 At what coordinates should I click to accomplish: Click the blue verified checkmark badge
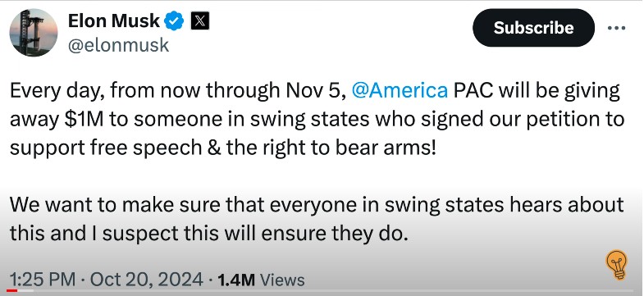[x=174, y=20]
